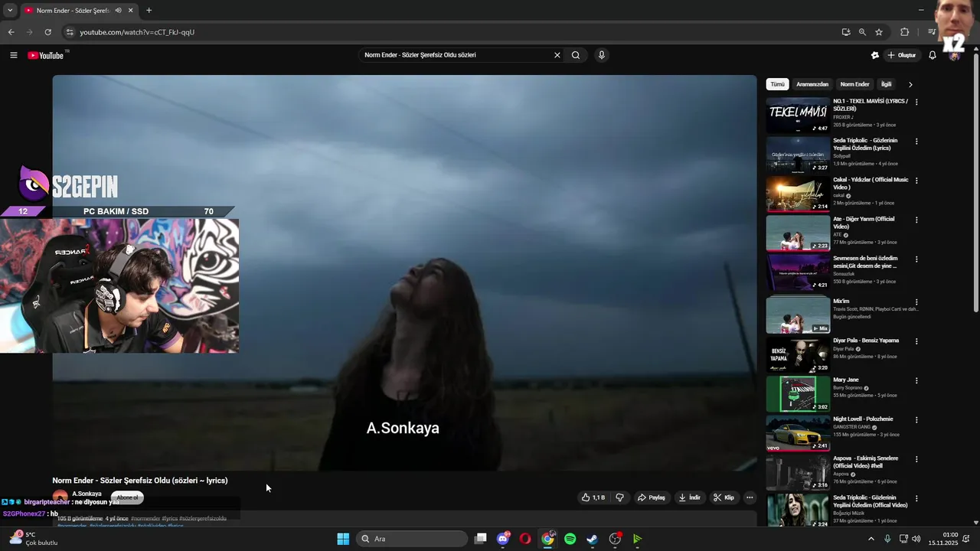The width and height of the screenshot is (980, 551).
Task: Open TEKEL MAVİSİ video thumbnail
Action: [x=798, y=115]
